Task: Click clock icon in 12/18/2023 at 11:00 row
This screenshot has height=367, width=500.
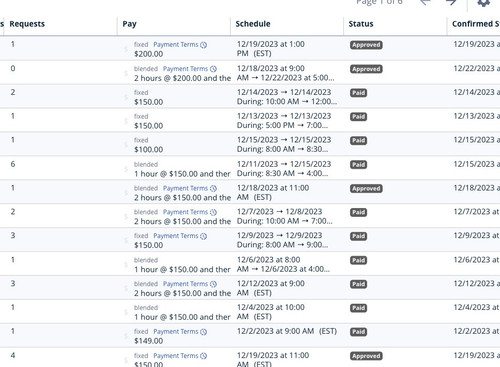Action: (x=213, y=188)
